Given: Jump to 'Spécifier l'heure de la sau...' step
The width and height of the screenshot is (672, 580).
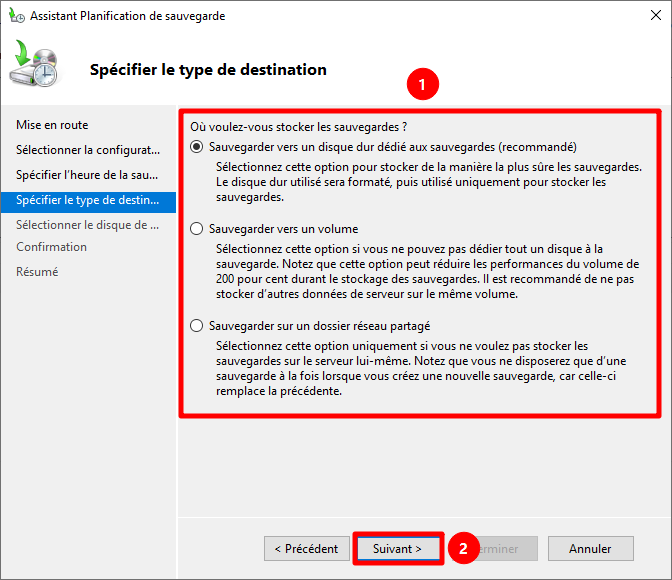Looking at the screenshot, I should [88, 175].
